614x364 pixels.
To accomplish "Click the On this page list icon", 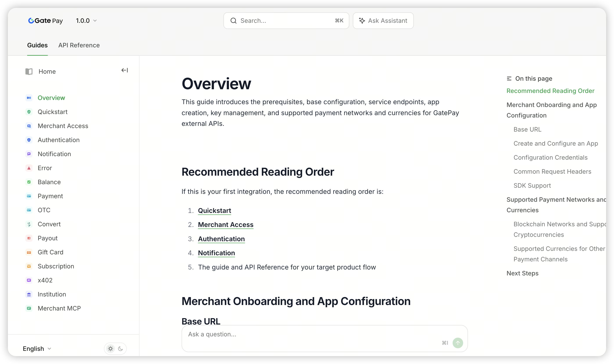I will [x=509, y=79].
